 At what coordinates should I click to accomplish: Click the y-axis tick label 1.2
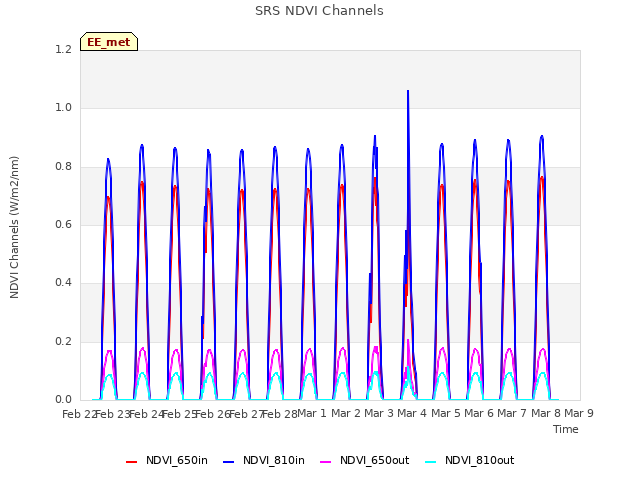pyautogui.click(x=63, y=49)
